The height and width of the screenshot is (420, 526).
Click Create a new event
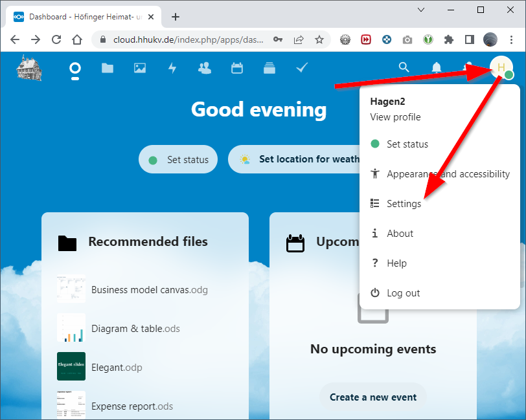(x=373, y=397)
